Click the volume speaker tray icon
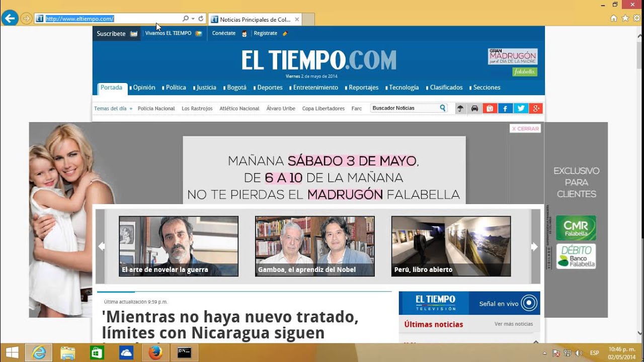 coord(578,353)
